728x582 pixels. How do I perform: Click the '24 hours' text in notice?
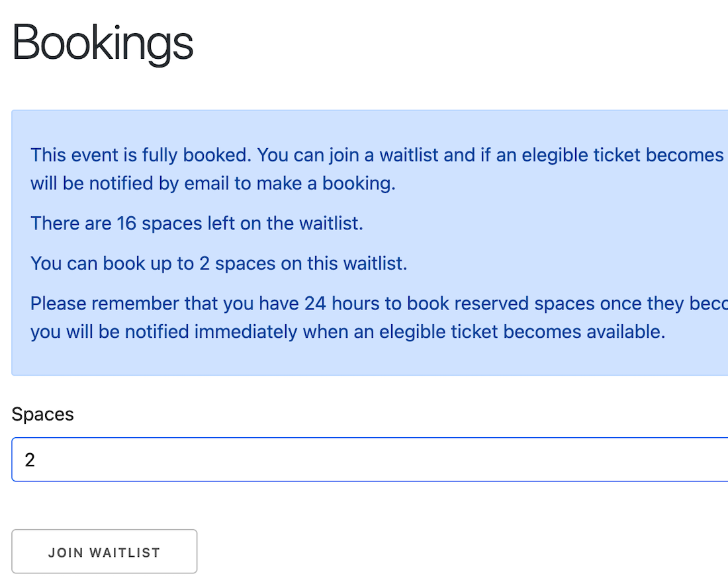click(x=332, y=304)
